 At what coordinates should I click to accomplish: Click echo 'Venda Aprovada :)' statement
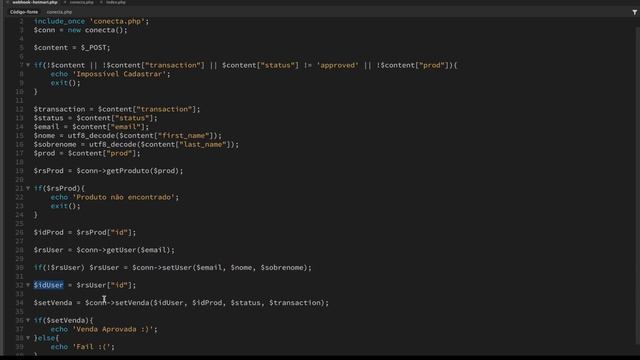point(104,329)
